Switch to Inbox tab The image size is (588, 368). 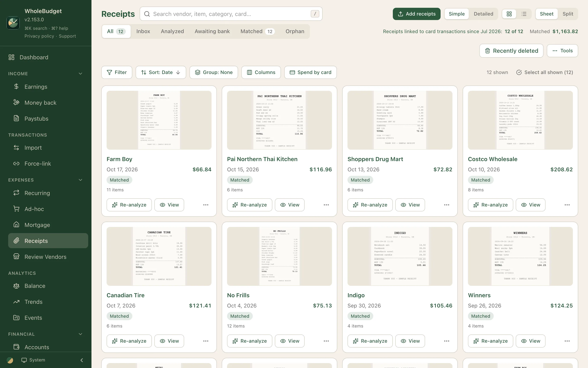143,31
